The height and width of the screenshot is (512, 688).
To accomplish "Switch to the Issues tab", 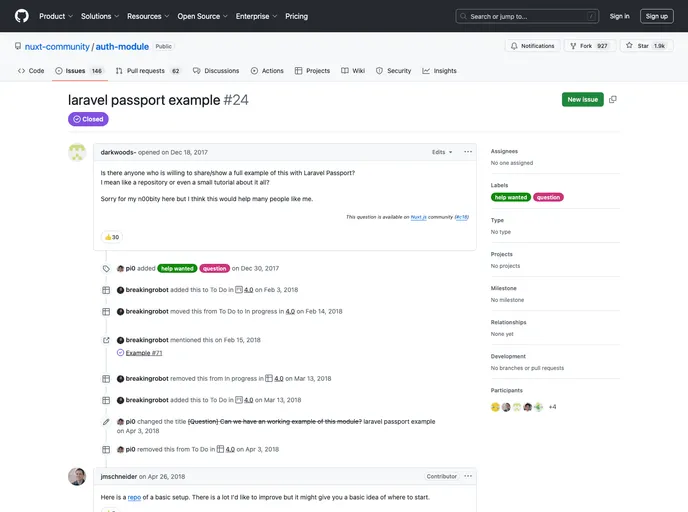I will pyautogui.click(x=79, y=71).
